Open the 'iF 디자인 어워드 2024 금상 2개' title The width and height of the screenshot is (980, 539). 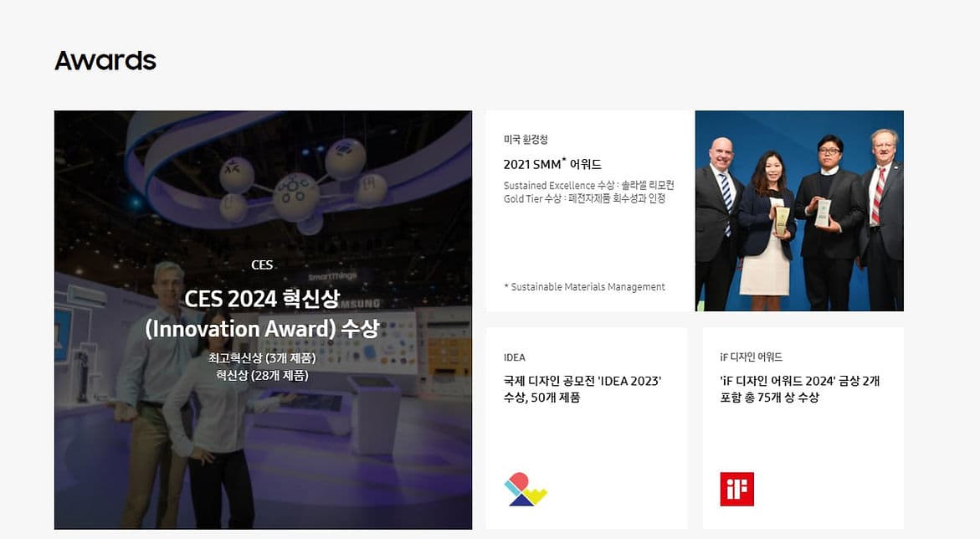(799, 389)
